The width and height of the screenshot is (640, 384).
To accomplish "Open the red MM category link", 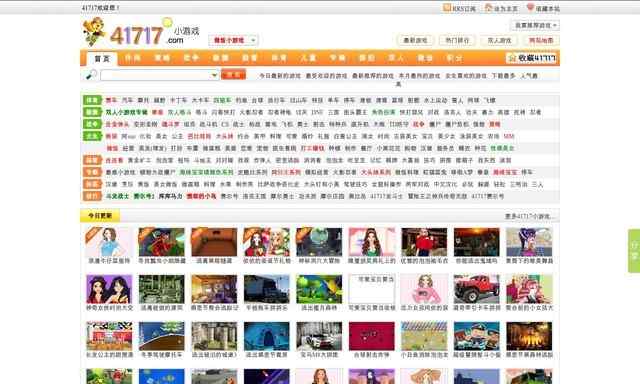I will (x=509, y=136).
